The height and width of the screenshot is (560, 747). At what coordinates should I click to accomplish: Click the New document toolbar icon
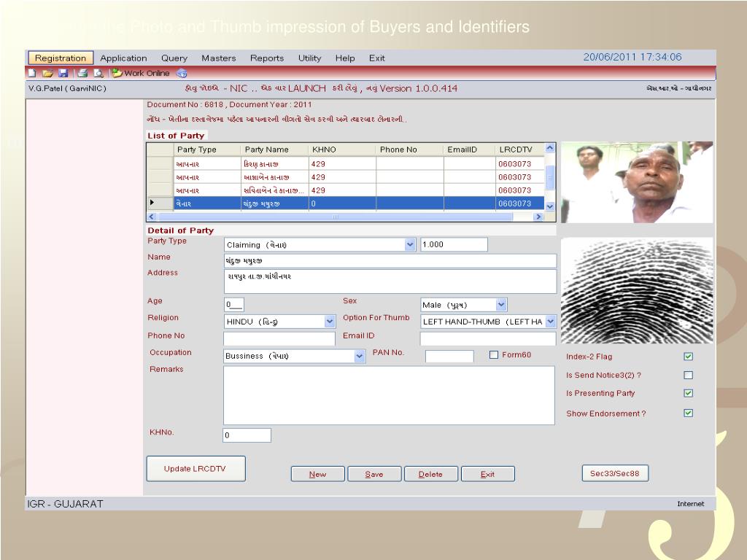coord(32,74)
